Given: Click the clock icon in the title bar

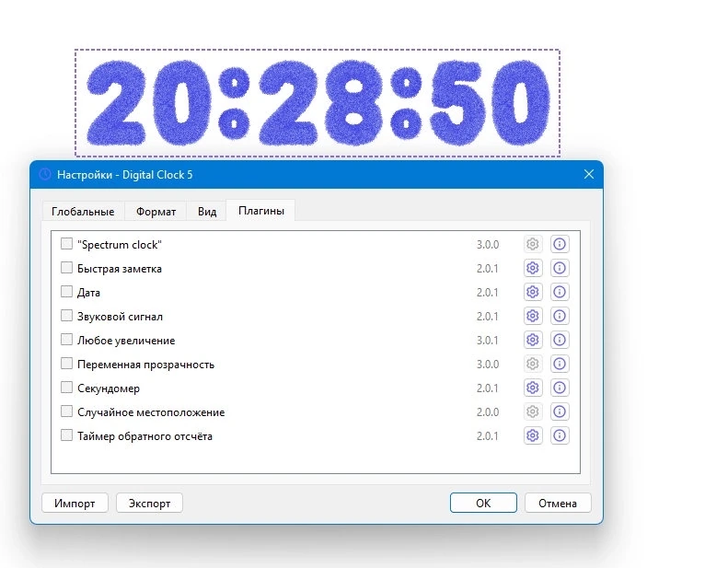Looking at the screenshot, I should pos(45,175).
